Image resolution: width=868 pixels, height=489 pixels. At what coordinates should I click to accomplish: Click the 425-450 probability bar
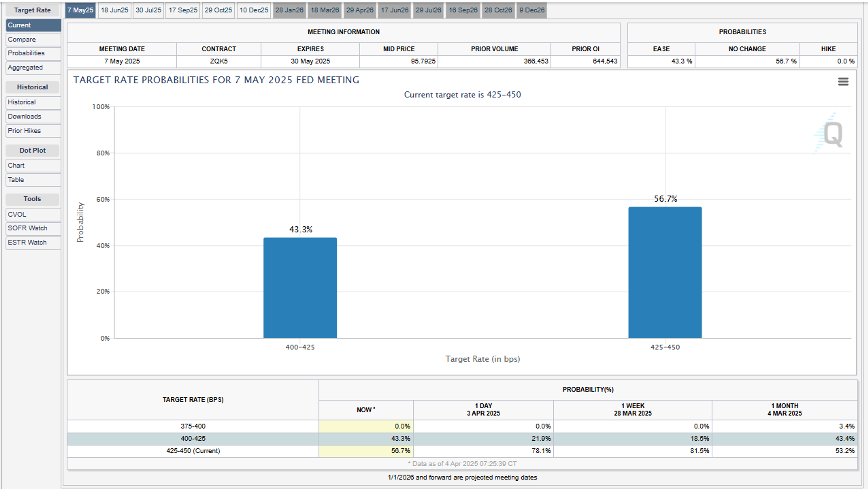click(x=665, y=272)
